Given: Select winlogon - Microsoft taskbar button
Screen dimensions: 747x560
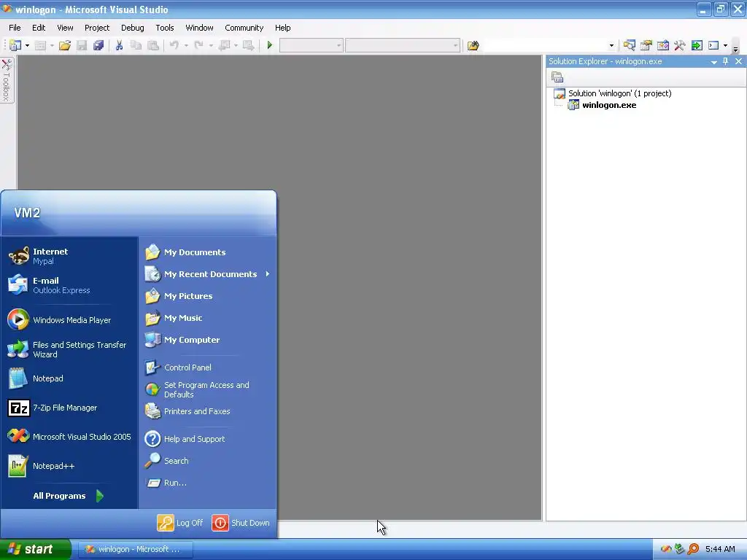Looking at the screenshot, I should tap(136, 549).
